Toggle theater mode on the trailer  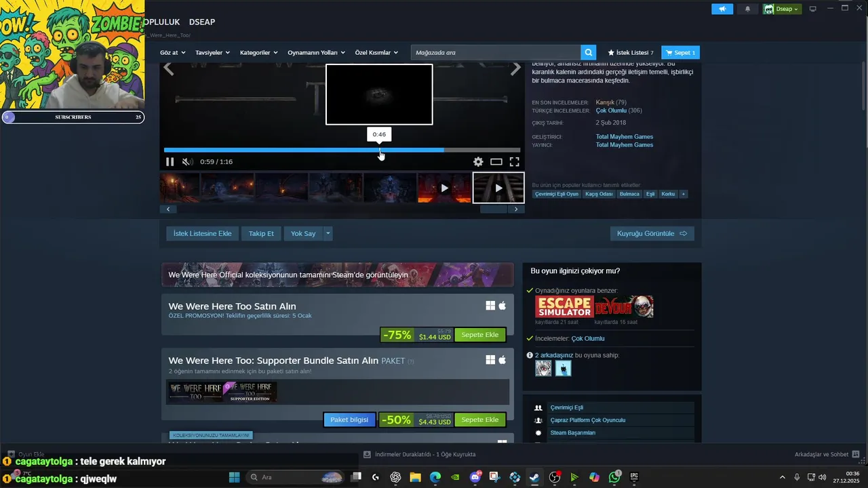click(x=496, y=161)
